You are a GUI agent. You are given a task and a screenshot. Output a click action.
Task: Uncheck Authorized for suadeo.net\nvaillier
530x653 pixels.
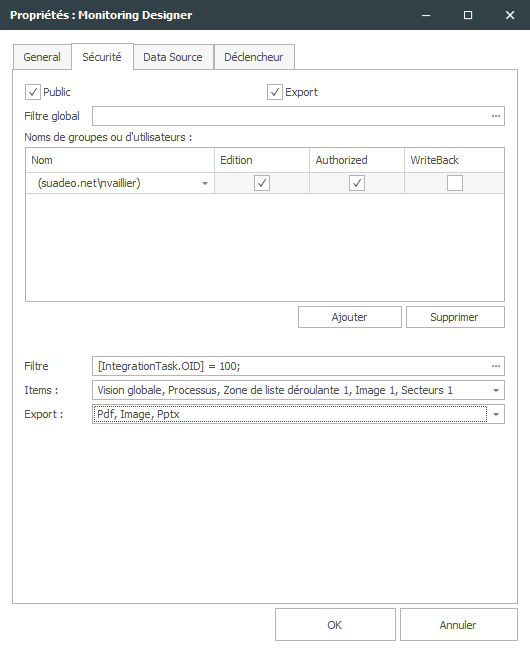pyautogui.click(x=357, y=183)
